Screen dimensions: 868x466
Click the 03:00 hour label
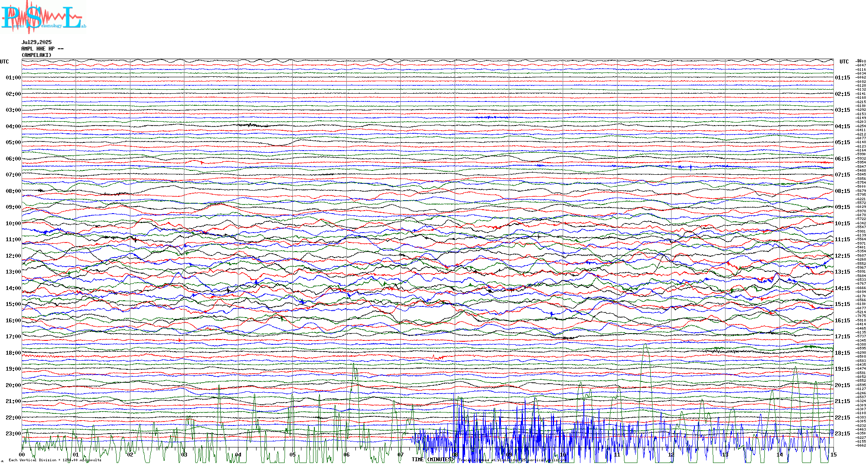click(13, 110)
